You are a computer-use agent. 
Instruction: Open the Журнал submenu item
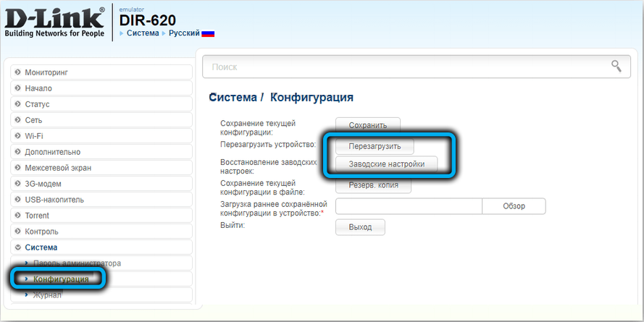pyautogui.click(x=47, y=295)
